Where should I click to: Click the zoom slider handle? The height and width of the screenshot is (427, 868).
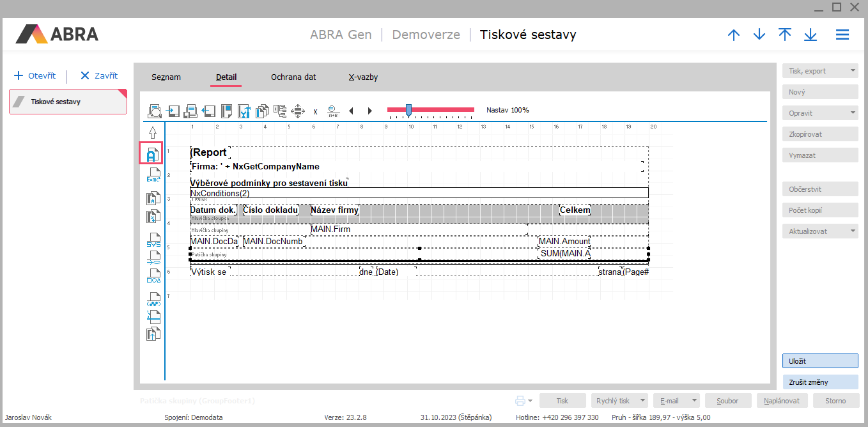pos(408,110)
